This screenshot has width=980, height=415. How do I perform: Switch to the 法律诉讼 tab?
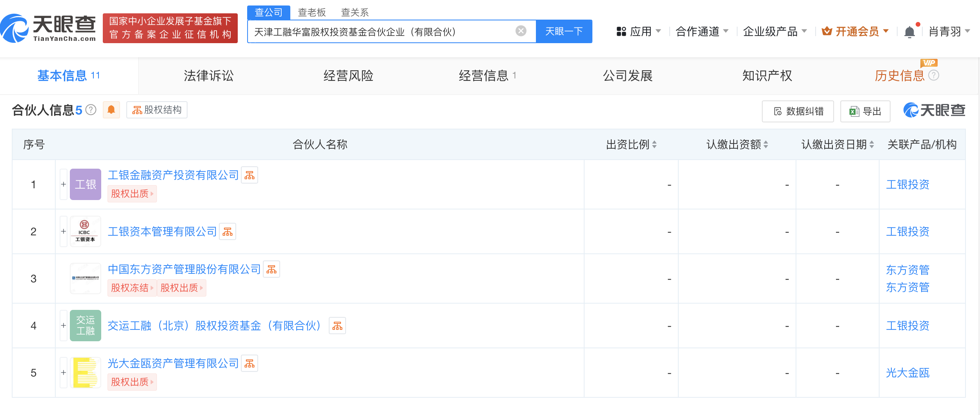[209, 76]
